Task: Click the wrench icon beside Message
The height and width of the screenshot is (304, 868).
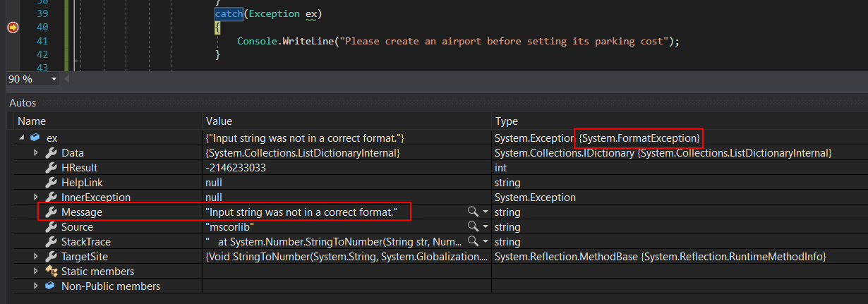Action: coord(51,212)
